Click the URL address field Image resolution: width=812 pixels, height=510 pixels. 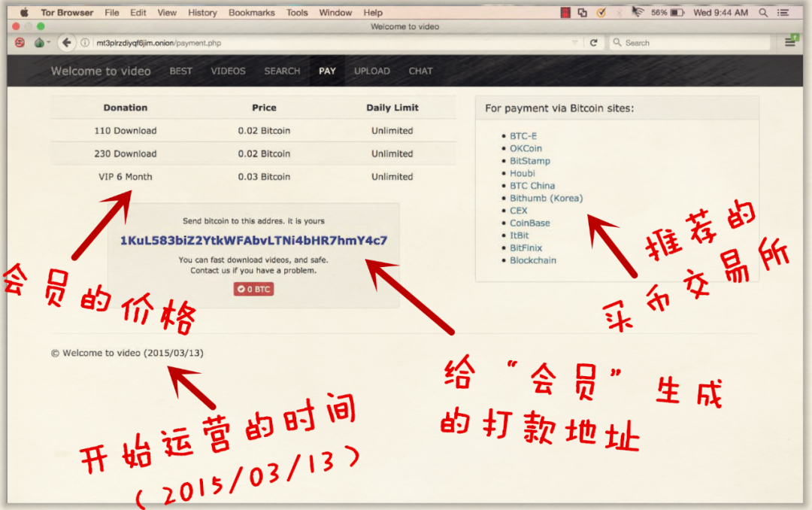pyautogui.click(x=332, y=42)
